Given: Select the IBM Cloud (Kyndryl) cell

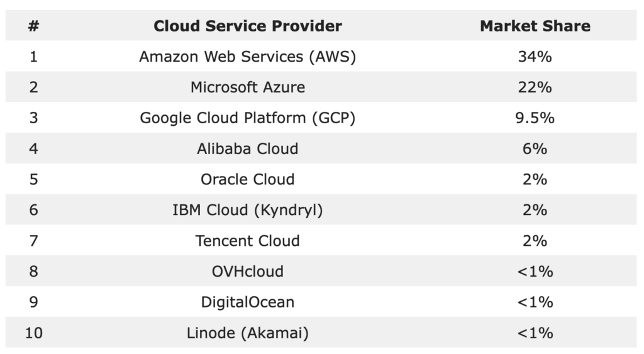Looking at the screenshot, I should pyautogui.click(x=248, y=209).
